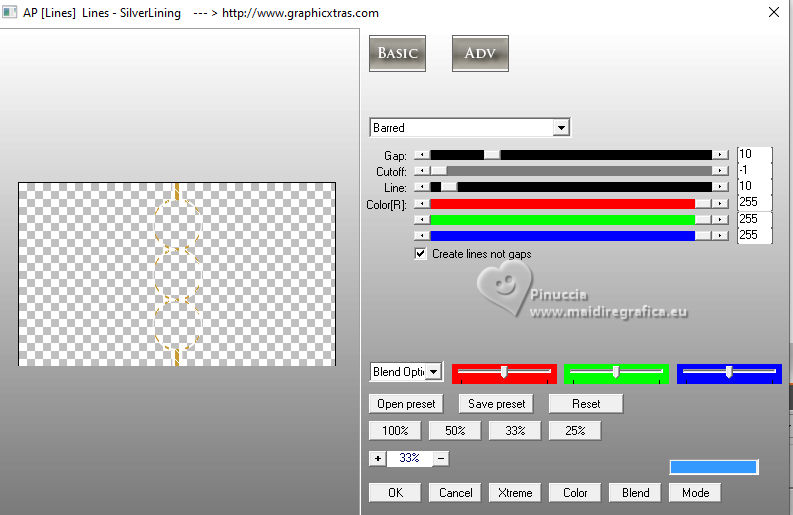Open the Barred line style dropdown

click(561, 127)
